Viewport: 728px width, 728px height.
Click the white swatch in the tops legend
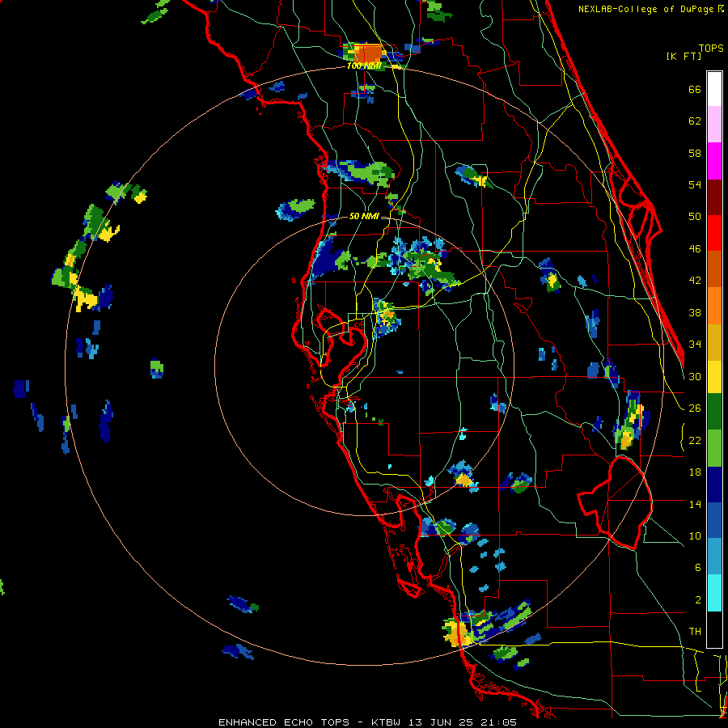pos(714,89)
